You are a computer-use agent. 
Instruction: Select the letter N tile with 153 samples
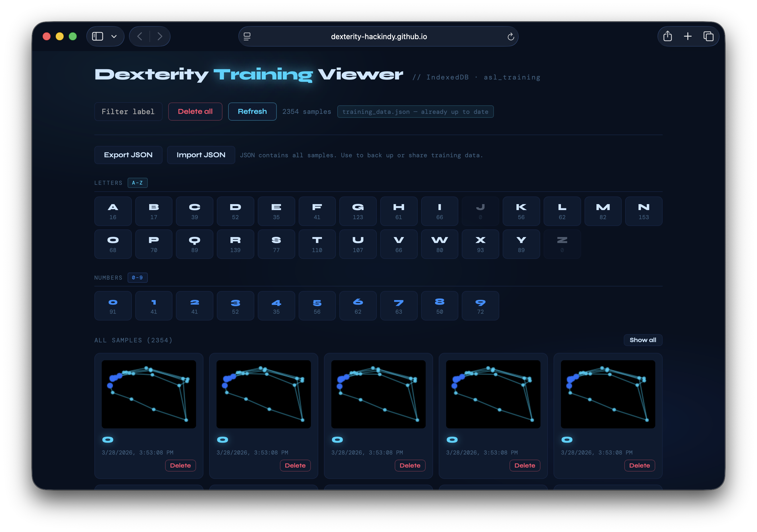coord(643,211)
